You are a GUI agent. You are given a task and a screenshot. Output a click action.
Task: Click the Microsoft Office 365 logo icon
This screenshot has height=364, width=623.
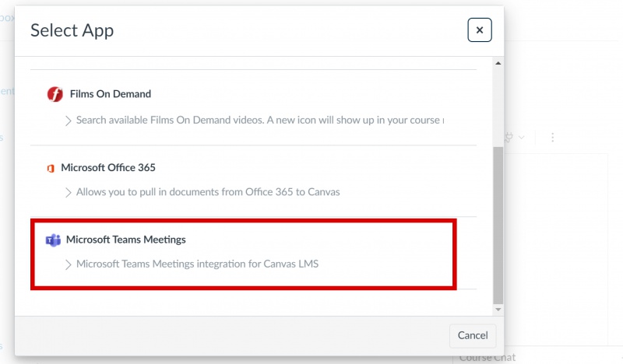click(51, 167)
